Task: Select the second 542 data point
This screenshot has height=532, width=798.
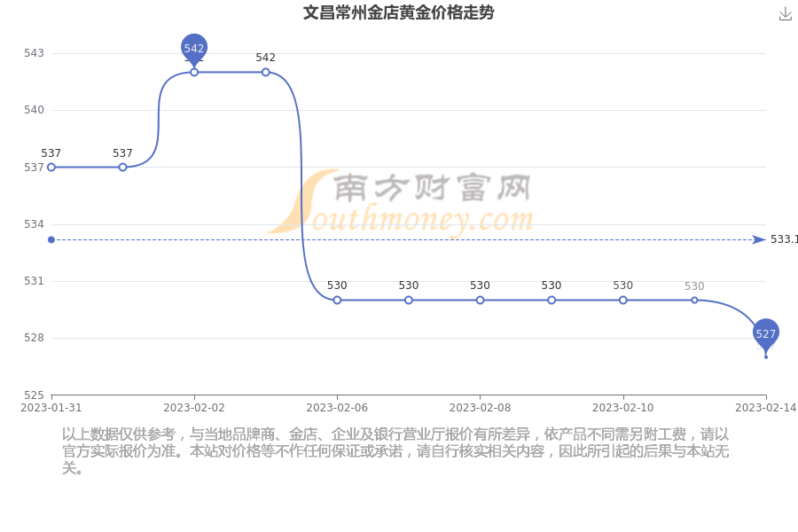Action: click(x=266, y=73)
